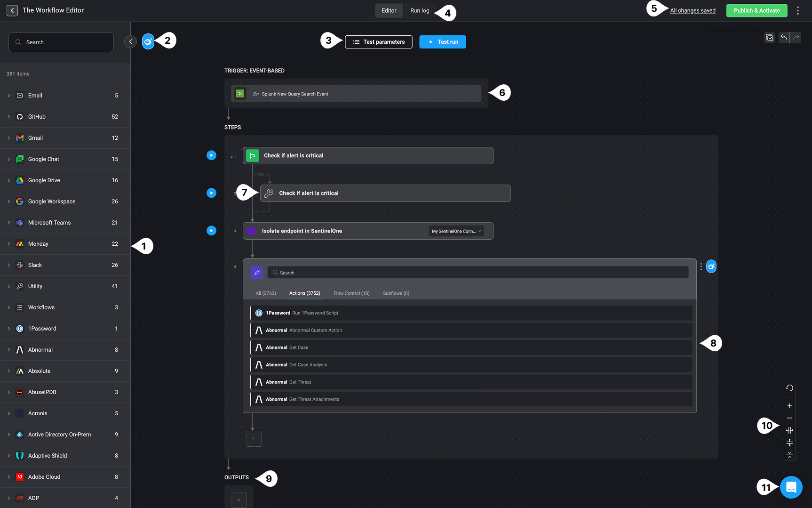Expand the Email category
The image size is (812, 508).
(x=8, y=96)
